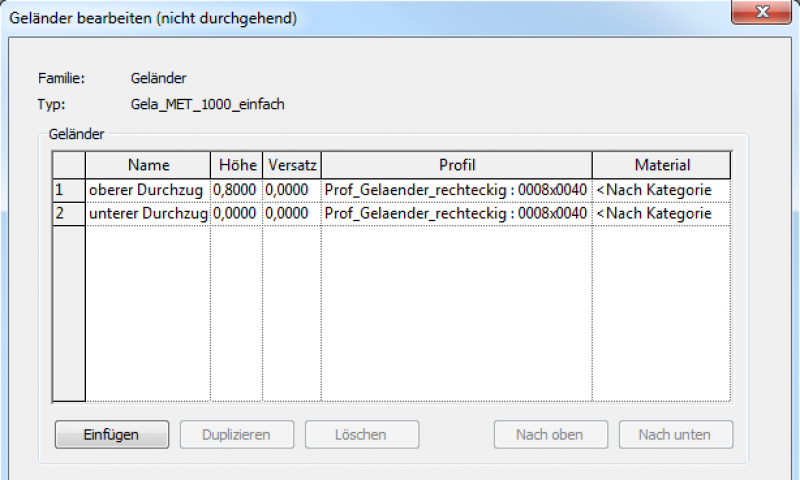The width and height of the screenshot is (800, 480).
Task: Click the Einfügen button
Action: [x=111, y=434]
